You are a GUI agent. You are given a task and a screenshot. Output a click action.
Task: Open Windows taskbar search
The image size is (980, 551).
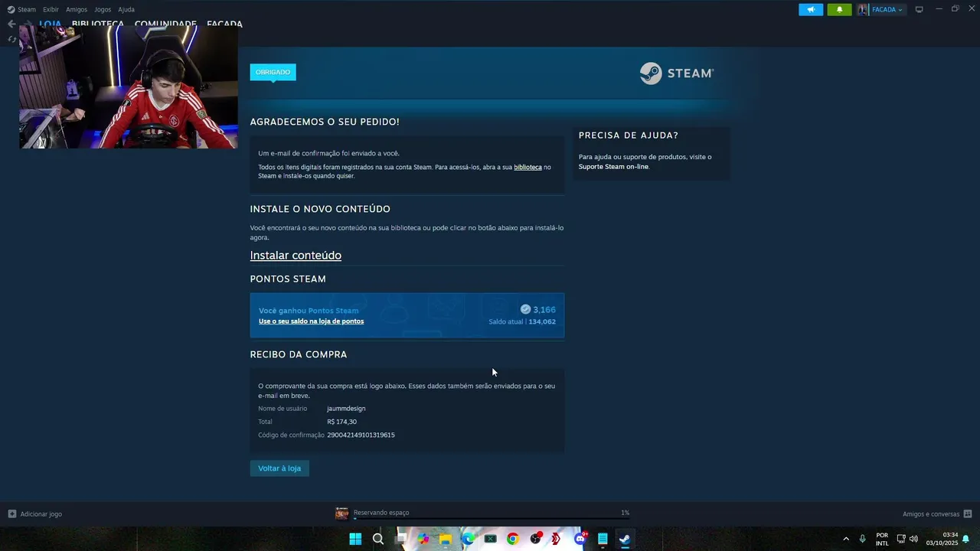click(378, 539)
